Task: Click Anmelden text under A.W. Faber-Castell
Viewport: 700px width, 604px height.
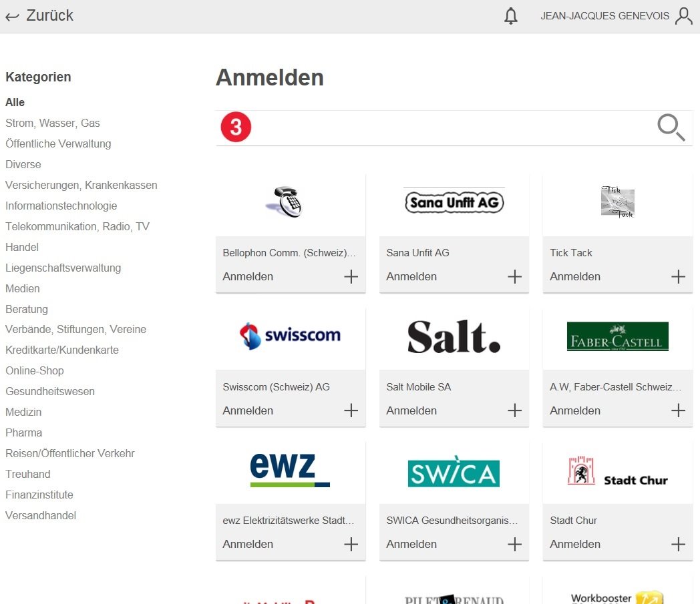Action: (575, 410)
